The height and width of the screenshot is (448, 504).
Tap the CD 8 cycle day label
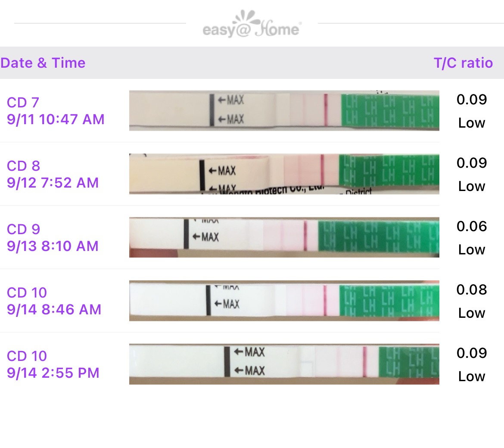point(23,166)
